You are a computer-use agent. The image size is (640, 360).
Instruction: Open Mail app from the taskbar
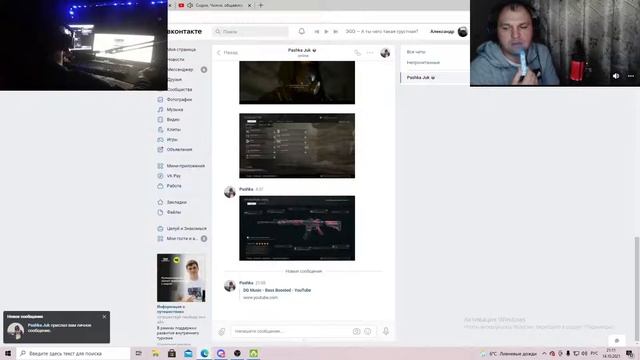click(x=188, y=353)
